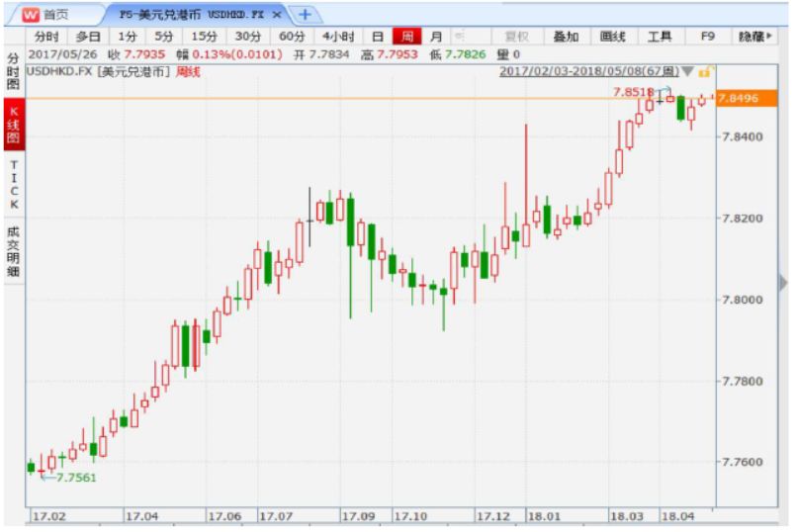Click the 7.7600 price axis label
The height and width of the screenshot is (532, 797).
(x=743, y=462)
